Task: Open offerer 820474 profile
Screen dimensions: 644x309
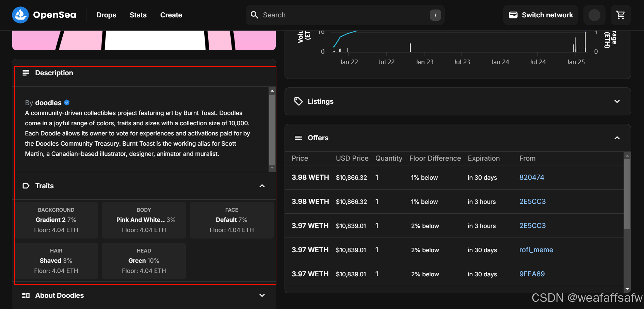Action: click(532, 177)
